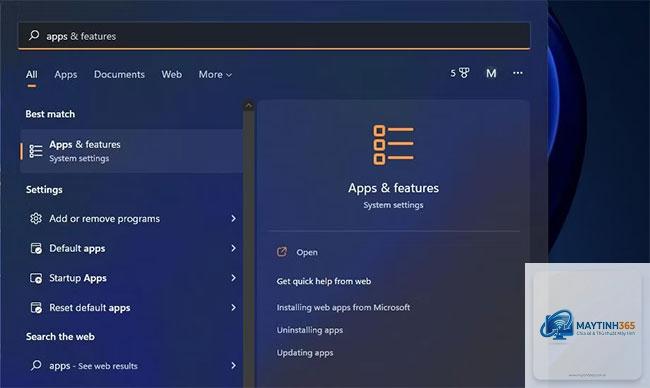Click the Open action in preview pane

point(307,252)
